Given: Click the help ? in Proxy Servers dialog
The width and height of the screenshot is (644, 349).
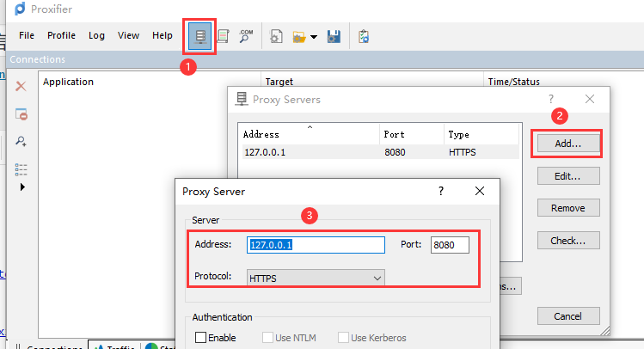Looking at the screenshot, I should (x=551, y=99).
